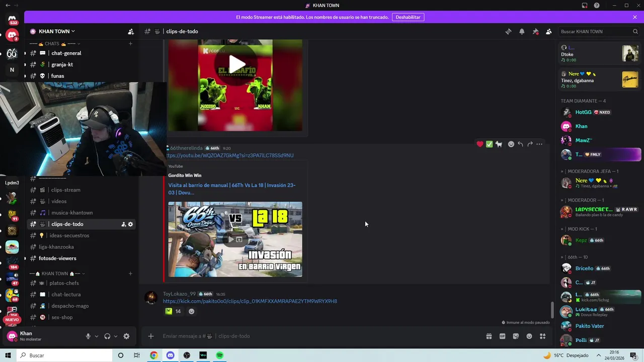Toggle headphones deafen
The width and height of the screenshot is (644, 362).
(x=107, y=336)
